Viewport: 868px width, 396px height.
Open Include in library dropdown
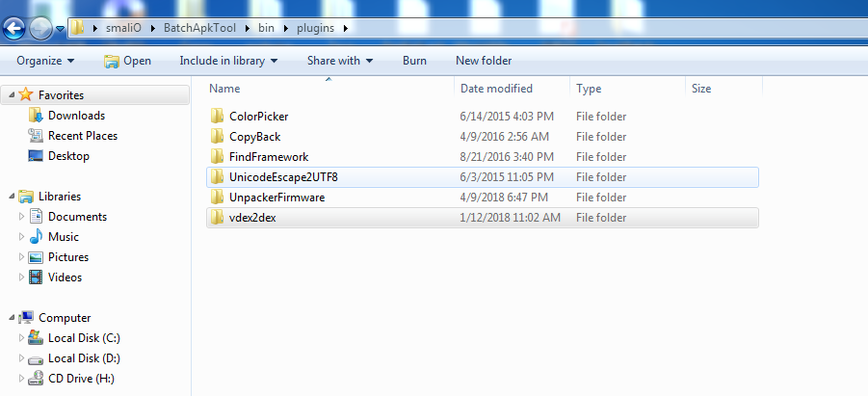click(228, 61)
